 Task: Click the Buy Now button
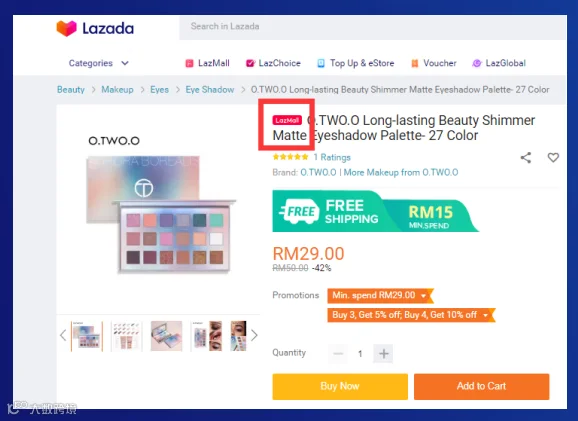[340, 386]
